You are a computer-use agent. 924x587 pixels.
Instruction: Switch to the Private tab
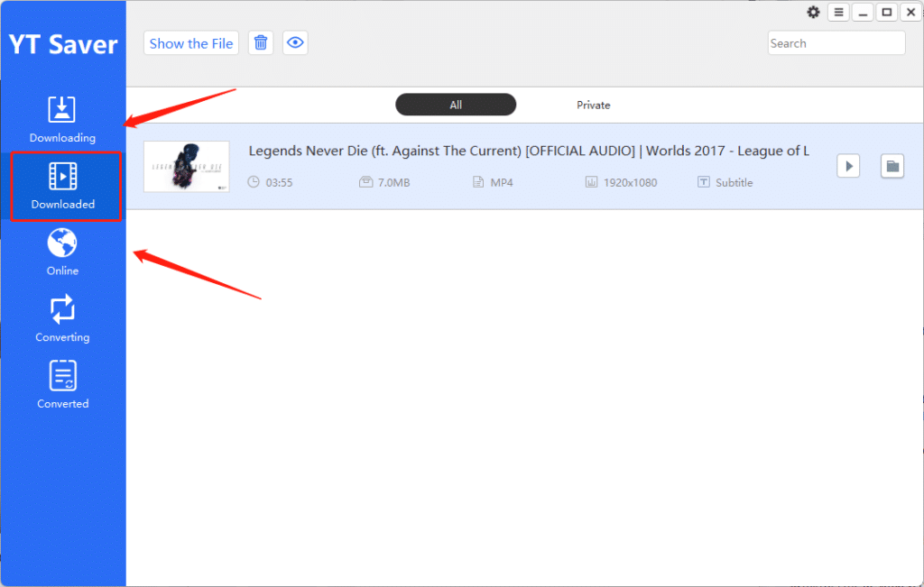click(594, 105)
